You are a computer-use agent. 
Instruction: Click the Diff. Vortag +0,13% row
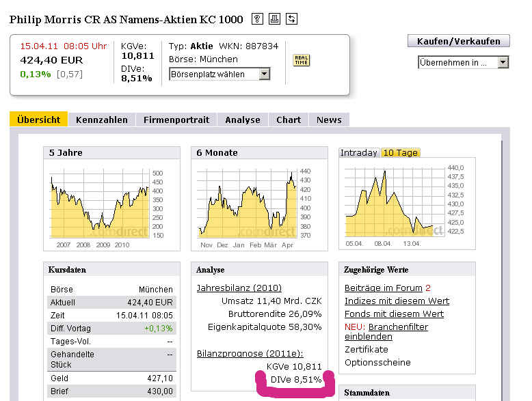111,329
